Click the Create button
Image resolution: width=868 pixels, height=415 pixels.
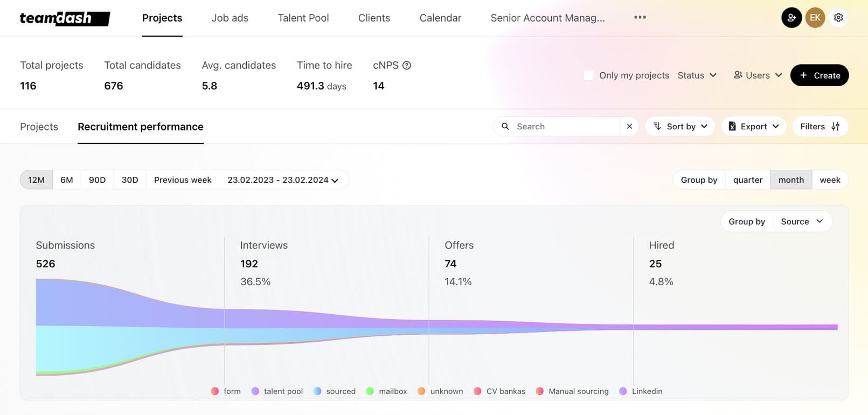[x=820, y=75]
